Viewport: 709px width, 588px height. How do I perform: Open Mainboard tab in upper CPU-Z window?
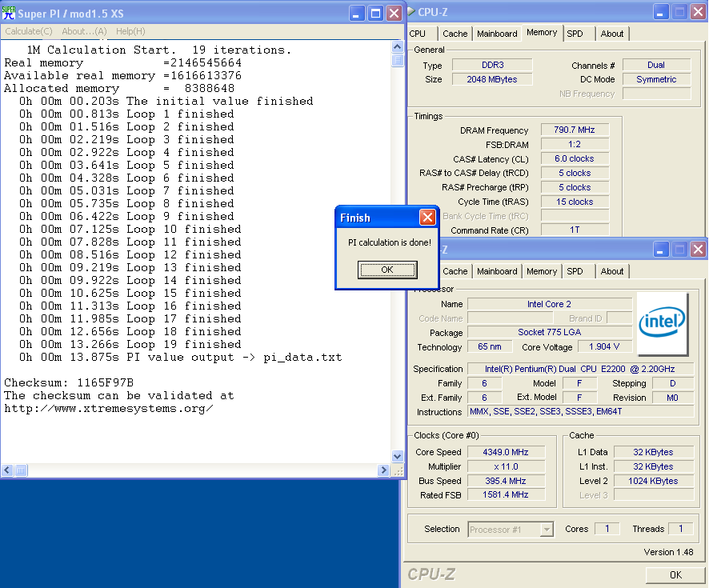[x=497, y=34]
